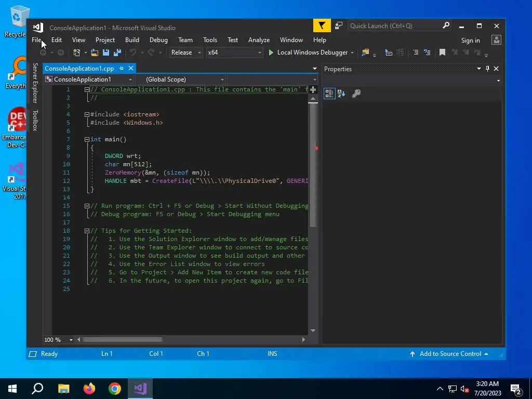Image resolution: width=532 pixels, height=399 pixels.
Task: Open the Debug menu
Action: coord(158,40)
